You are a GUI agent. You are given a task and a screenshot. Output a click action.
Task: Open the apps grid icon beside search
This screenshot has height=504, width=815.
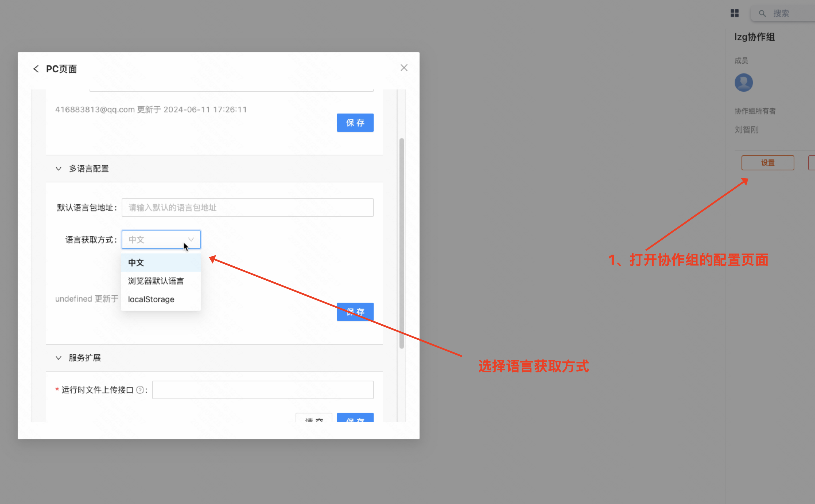pyautogui.click(x=734, y=13)
